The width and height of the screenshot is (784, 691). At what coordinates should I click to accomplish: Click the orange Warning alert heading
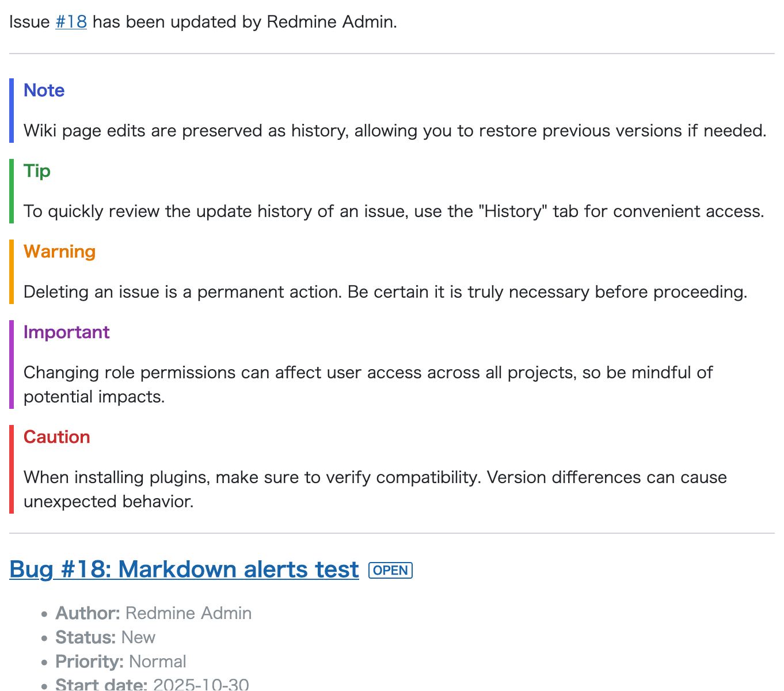coord(59,252)
